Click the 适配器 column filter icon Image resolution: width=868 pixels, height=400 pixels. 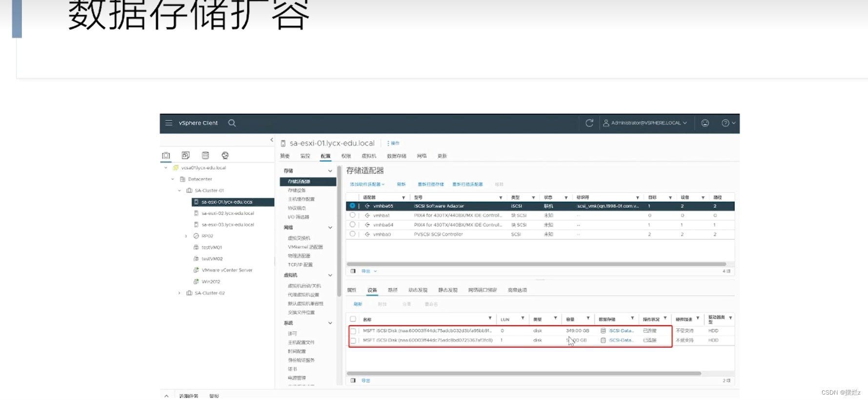click(404, 198)
